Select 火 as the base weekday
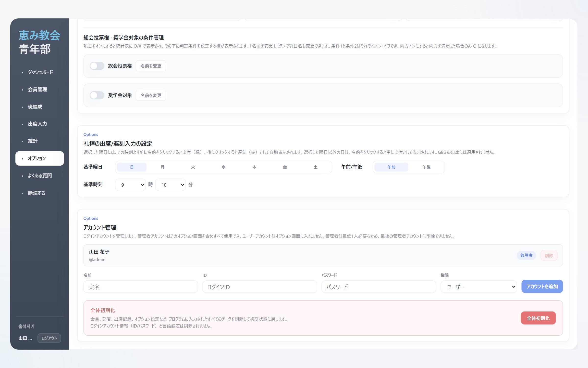 click(x=193, y=167)
